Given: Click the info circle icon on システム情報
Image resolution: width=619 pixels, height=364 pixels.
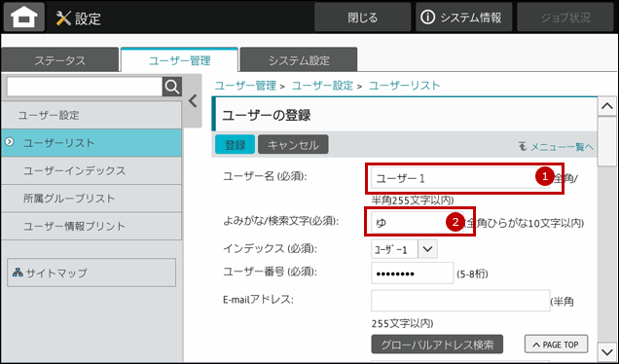Looking at the screenshot, I should click(x=427, y=18).
